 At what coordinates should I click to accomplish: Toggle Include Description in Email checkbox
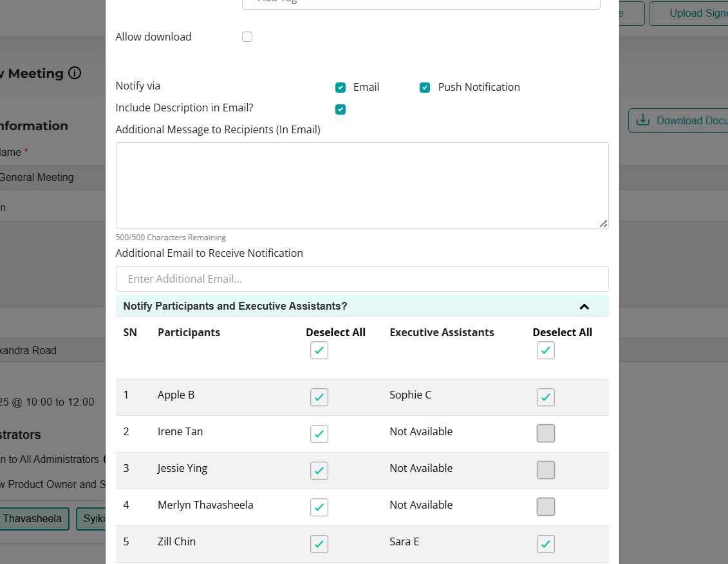coord(341,109)
